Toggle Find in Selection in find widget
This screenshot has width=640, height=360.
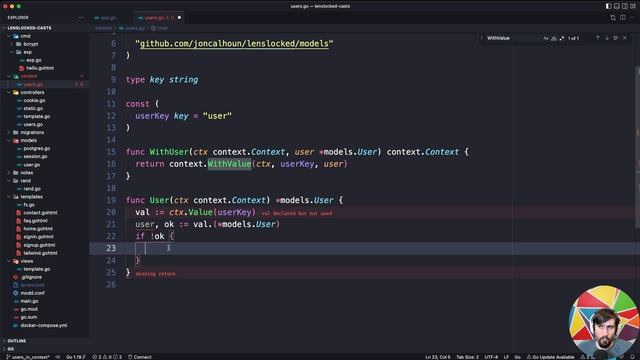click(616, 38)
